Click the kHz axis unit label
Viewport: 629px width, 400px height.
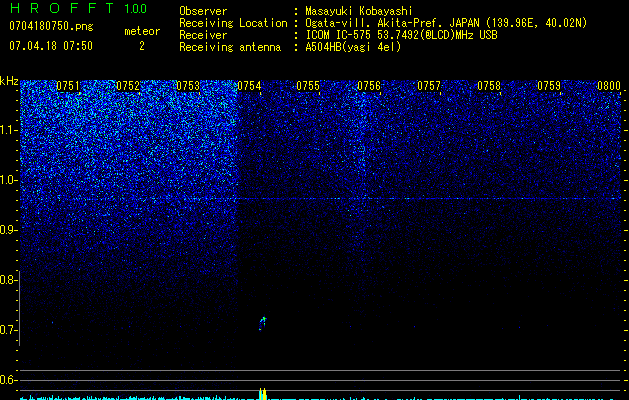pyautogui.click(x=9, y=81)
